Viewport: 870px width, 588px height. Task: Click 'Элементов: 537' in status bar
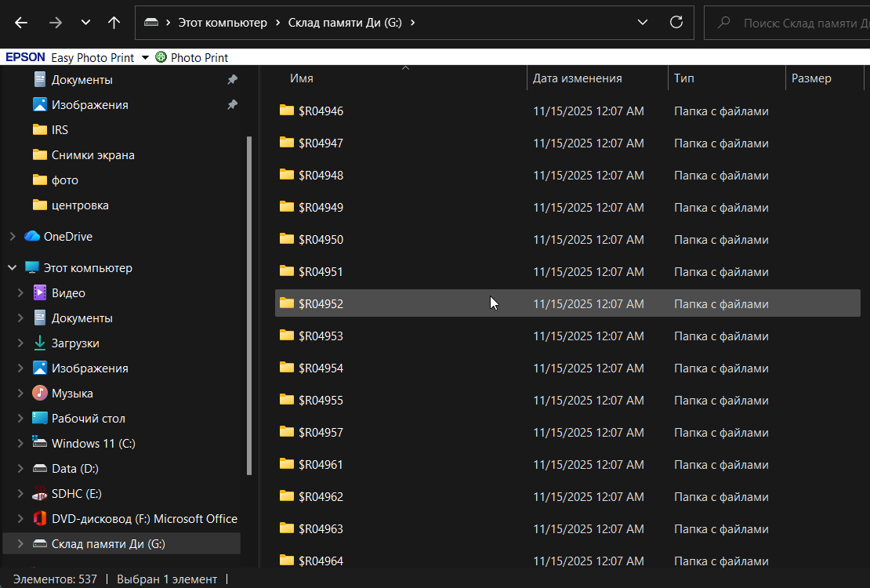point(55,579)
